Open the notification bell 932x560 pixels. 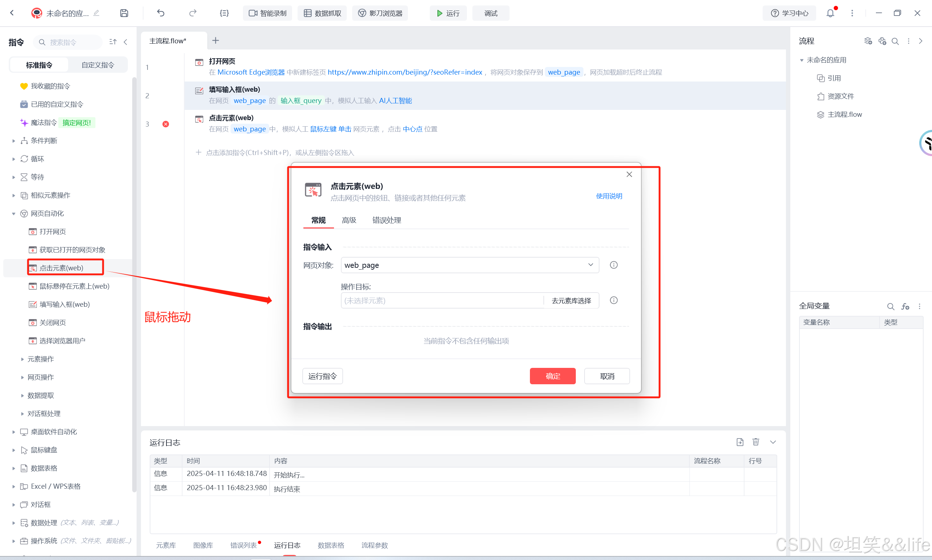click(x=830, y=13)
